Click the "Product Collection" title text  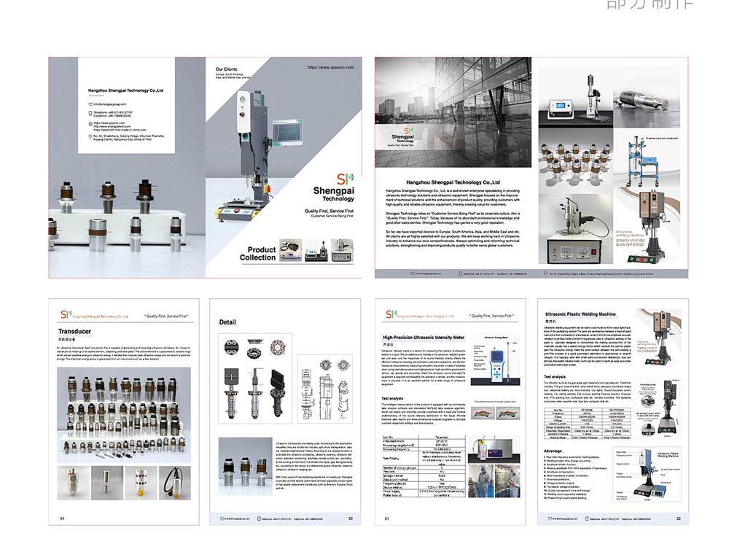(258, 253)
